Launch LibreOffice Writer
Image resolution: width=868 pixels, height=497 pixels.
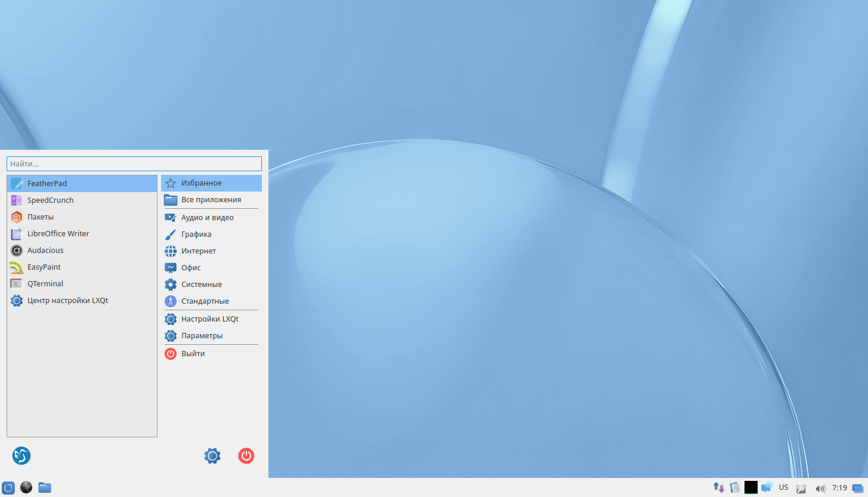coord(82,233)
